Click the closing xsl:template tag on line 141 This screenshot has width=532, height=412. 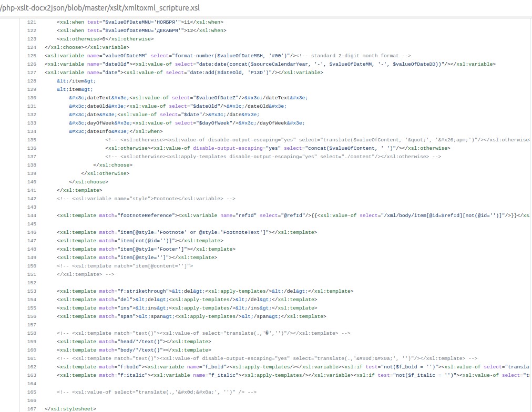click(x=79, y=190)
